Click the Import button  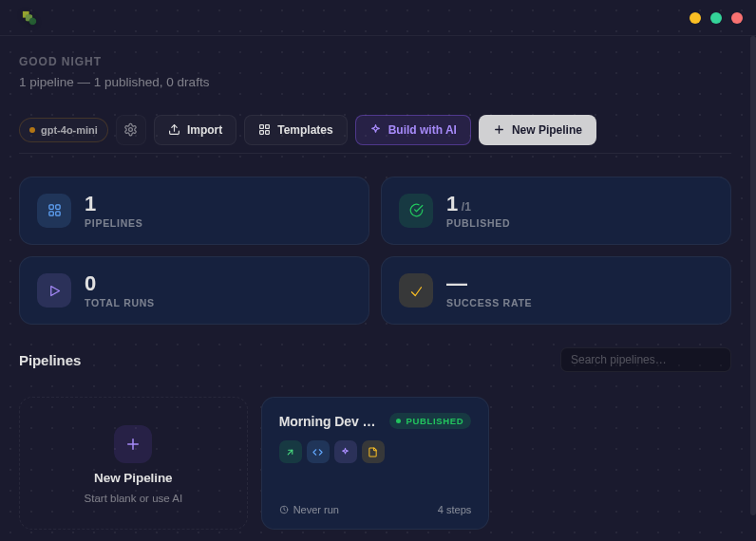point(196,130)
